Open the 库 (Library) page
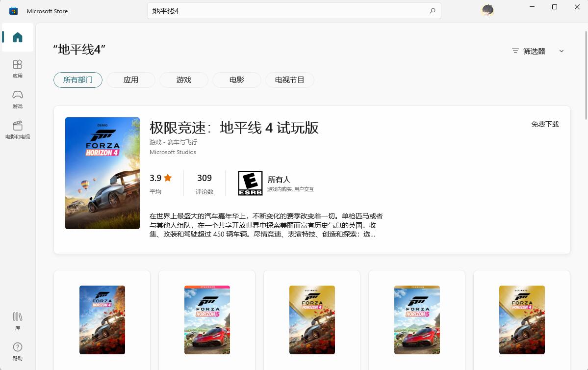This screenshot has width=588, height=370. (x=18, y=321)
